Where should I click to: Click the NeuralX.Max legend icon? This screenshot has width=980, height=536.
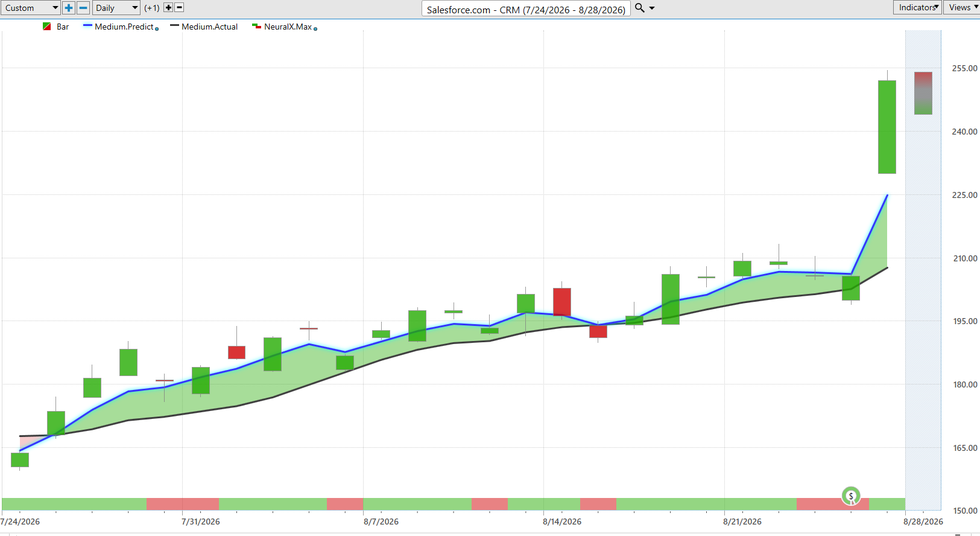(256, 27)
